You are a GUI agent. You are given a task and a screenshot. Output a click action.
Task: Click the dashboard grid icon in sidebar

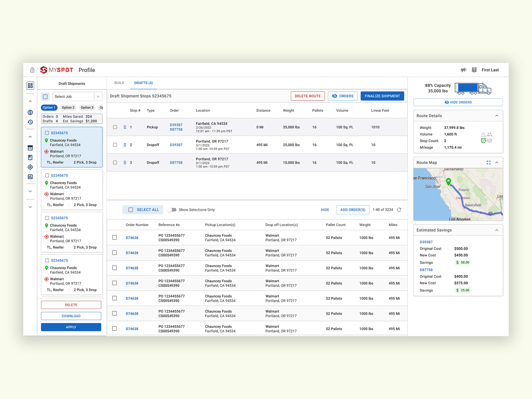tap(30, 86)
